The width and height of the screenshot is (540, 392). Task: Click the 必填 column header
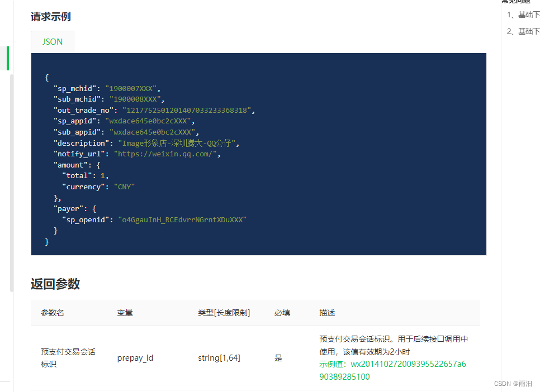[x=282, y=313]
